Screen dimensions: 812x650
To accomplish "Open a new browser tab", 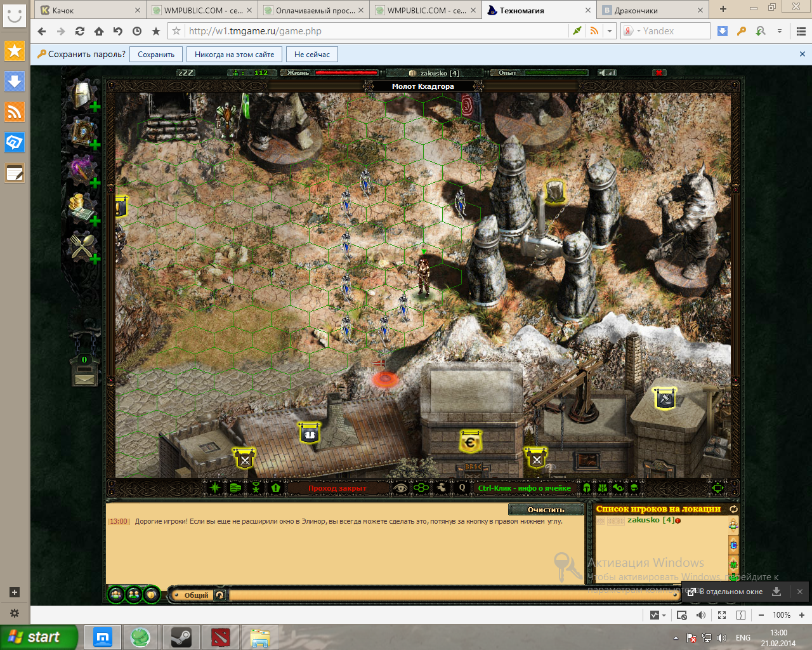I will coord(723,10).
